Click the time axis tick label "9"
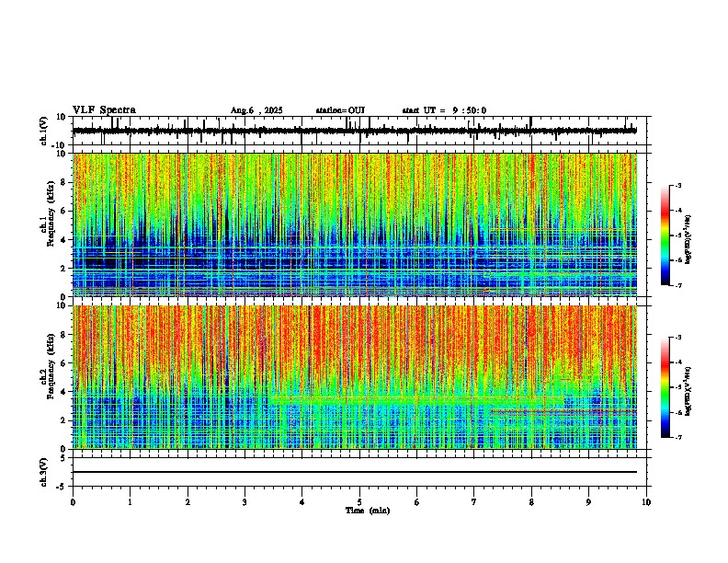 tap(588, 502)
